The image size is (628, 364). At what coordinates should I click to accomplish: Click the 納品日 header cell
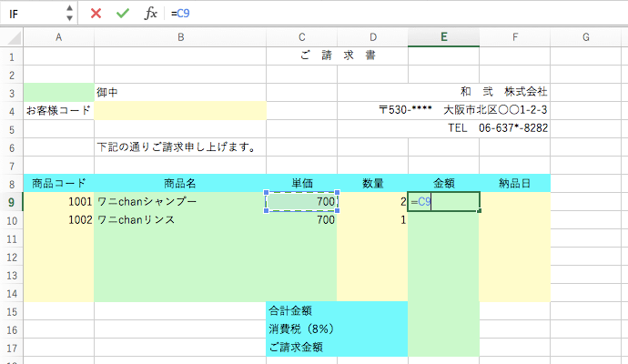click(x=514, y=184)
